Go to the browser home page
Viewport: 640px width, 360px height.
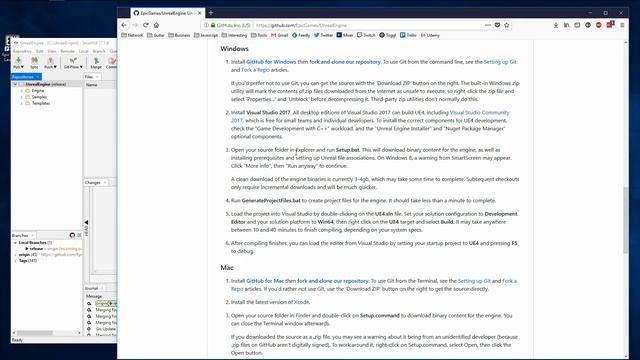coord(156,25)
